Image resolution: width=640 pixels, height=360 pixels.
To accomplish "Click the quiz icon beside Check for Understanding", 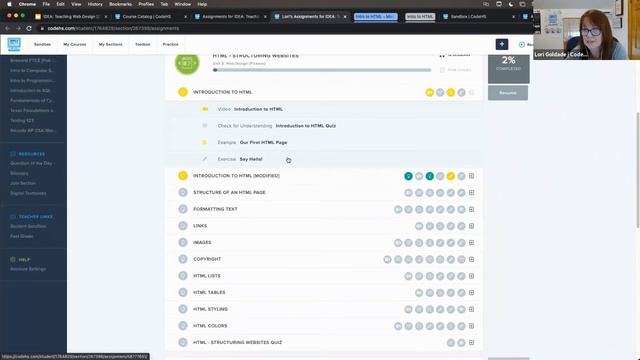I will click(205, 126).
